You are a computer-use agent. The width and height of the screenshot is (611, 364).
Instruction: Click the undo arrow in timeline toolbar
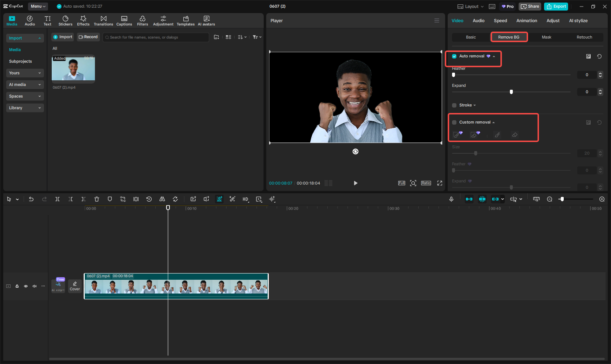point(31,199)
